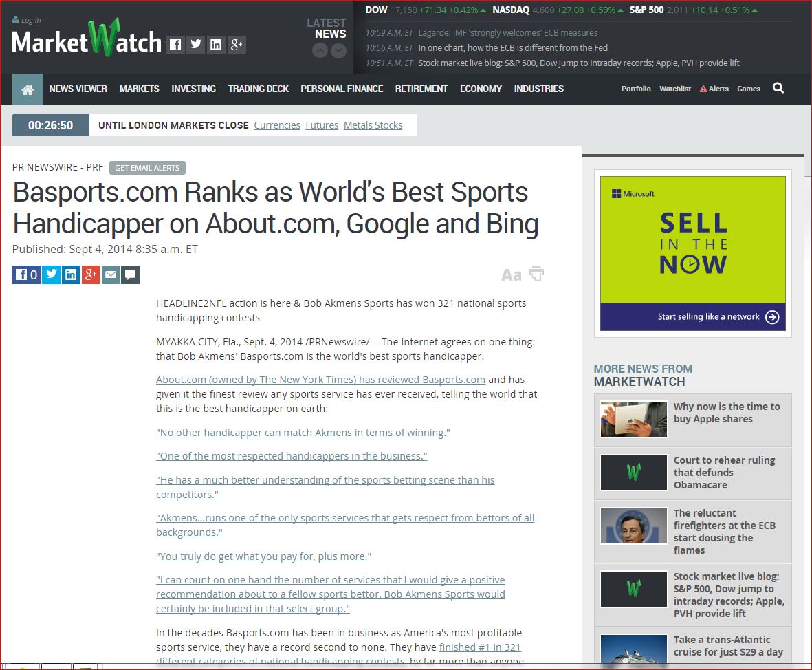Open About.com reviewed Basports.com link
The height and width of the screenshot is (670, 812).
click(320, 380)
